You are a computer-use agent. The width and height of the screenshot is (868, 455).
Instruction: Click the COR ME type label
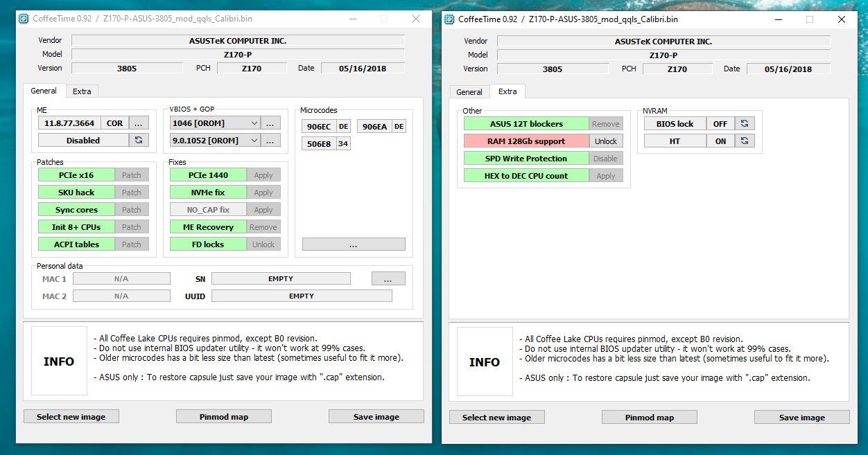pyautogui.click(x=114, y=123)
